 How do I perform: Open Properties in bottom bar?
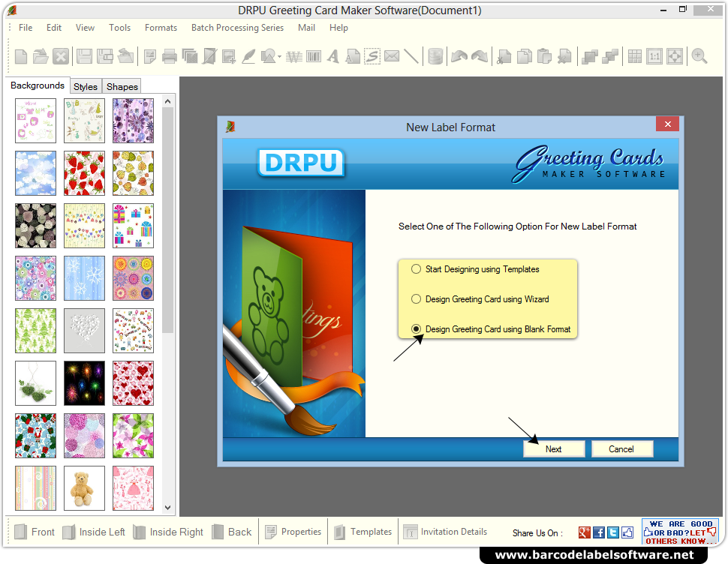293,532
